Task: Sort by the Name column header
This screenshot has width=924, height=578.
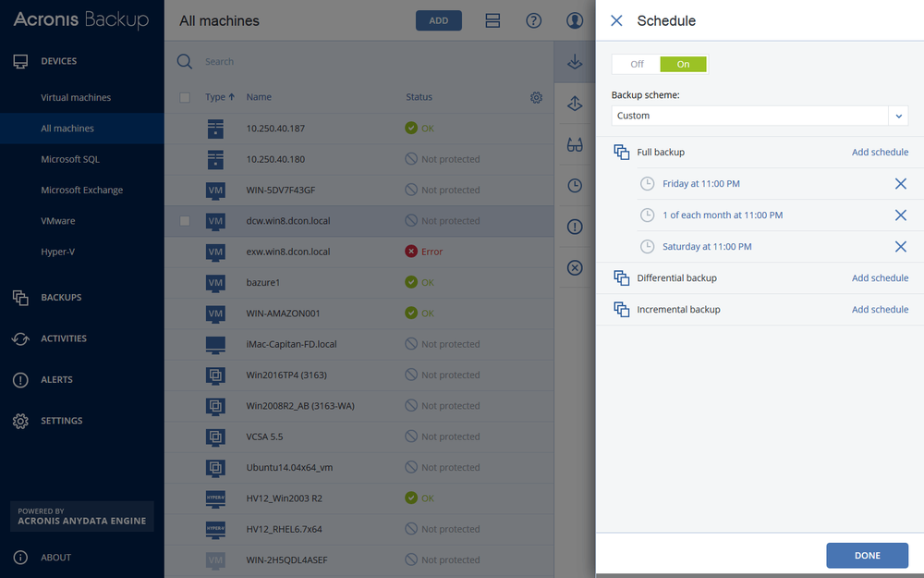Action: click(x=259, y=97)
